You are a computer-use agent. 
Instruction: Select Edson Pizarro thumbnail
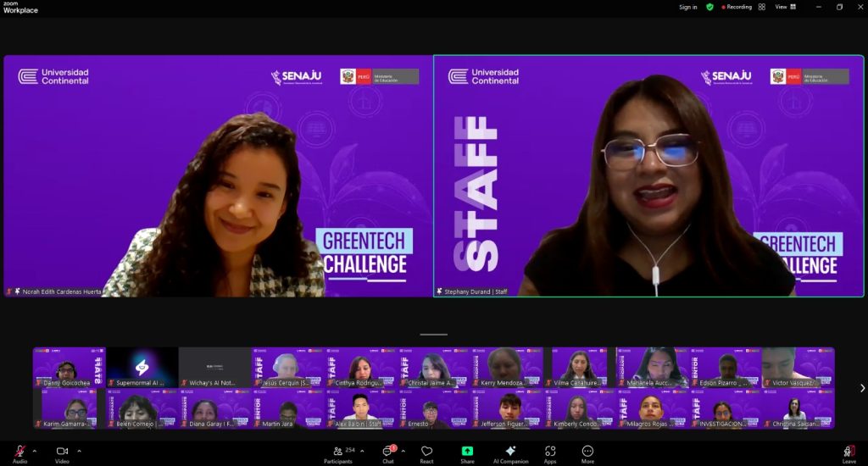click(x=726, y=367)
